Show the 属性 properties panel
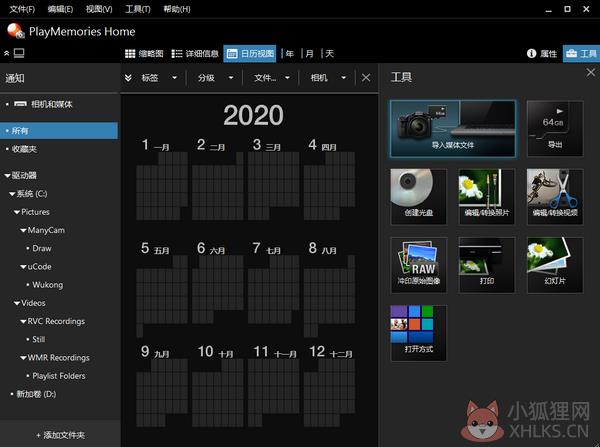The height and width of the screenshot is (447, 600). tap(542, 54)
